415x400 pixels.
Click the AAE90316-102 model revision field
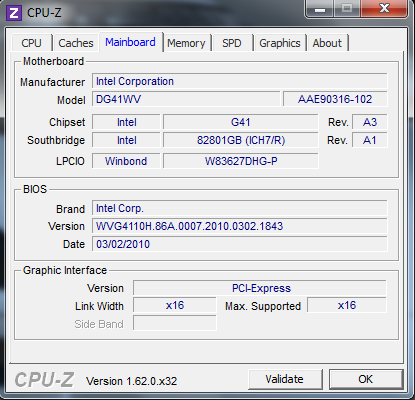coord(335,99)
